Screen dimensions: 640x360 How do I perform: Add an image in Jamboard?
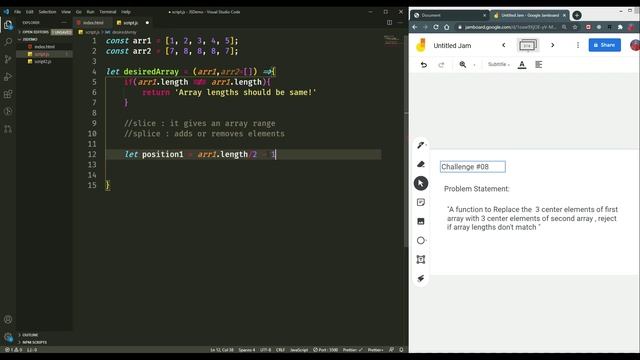[x=421, y=221]
